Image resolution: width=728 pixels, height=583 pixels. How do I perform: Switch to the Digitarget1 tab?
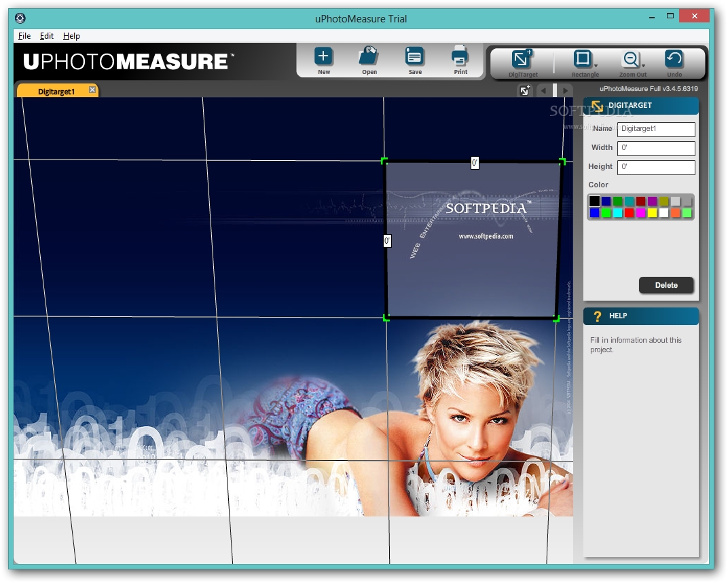pos(56,92)
